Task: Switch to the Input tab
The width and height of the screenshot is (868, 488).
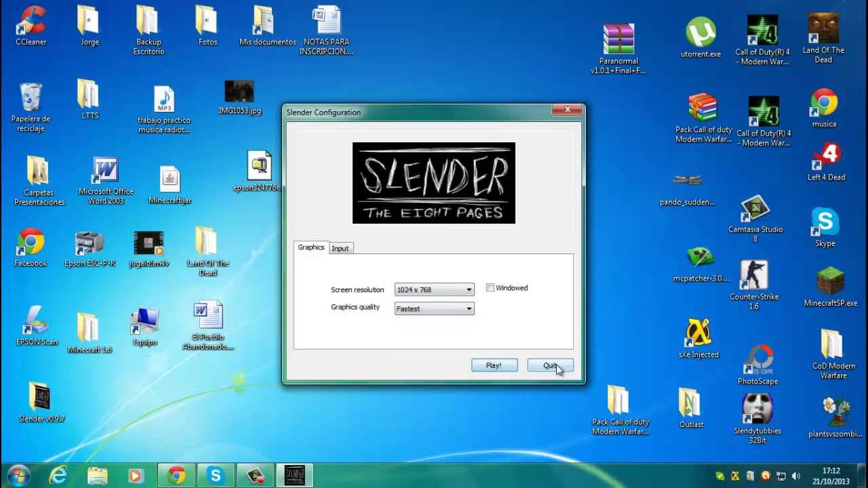Action: click(340, 249)
